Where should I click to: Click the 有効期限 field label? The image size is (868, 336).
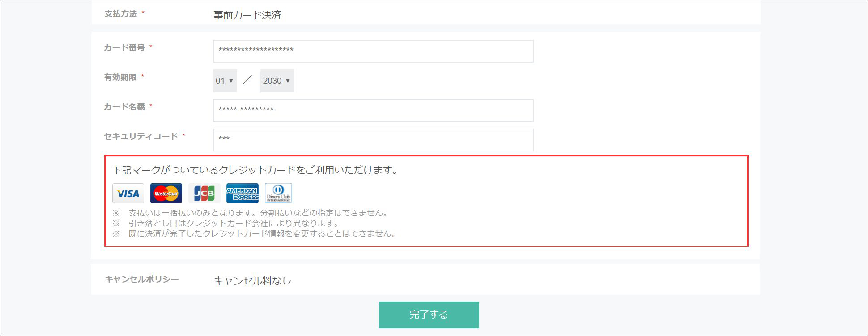[x=120, y=77]
